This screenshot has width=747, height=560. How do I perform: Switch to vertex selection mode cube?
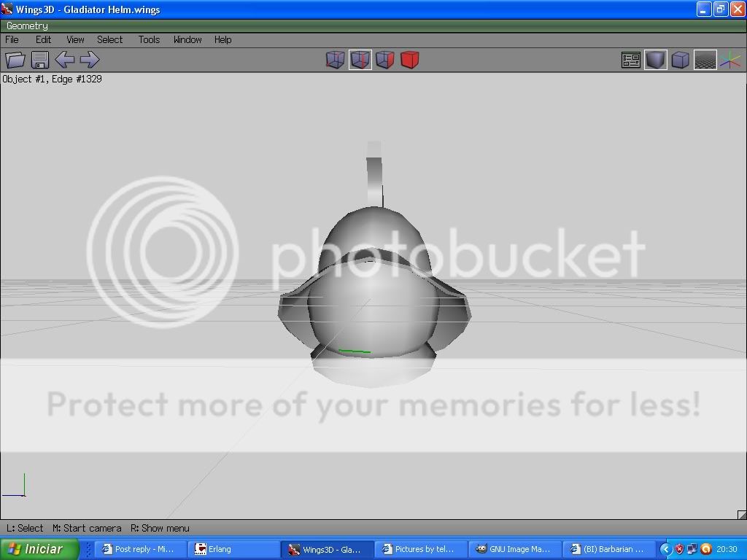tap(335, 60)
